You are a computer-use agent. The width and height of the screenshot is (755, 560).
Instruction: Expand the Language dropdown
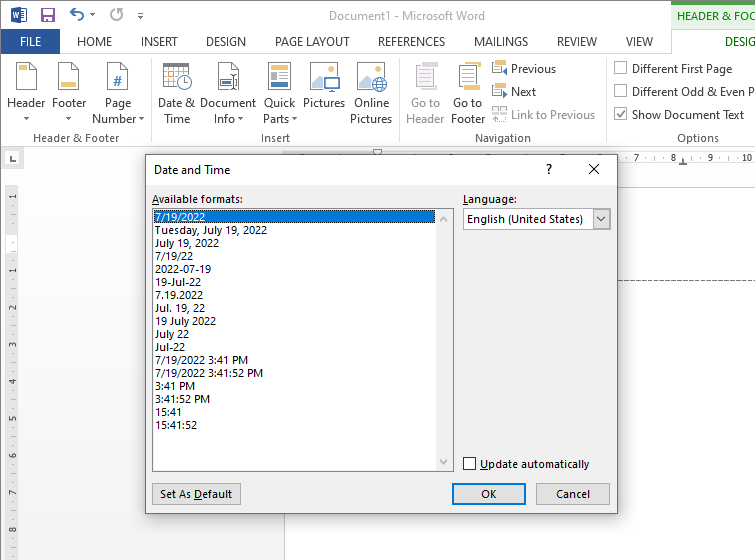(600, 219)
